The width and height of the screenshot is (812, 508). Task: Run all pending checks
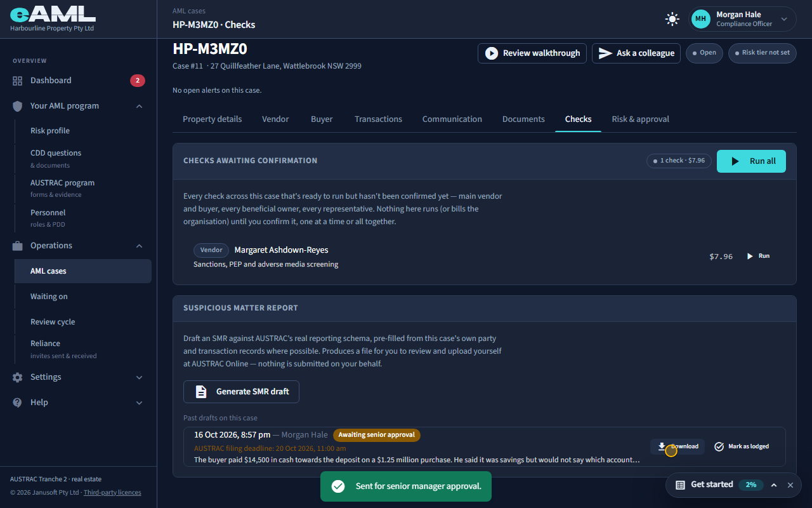(751, 161)
